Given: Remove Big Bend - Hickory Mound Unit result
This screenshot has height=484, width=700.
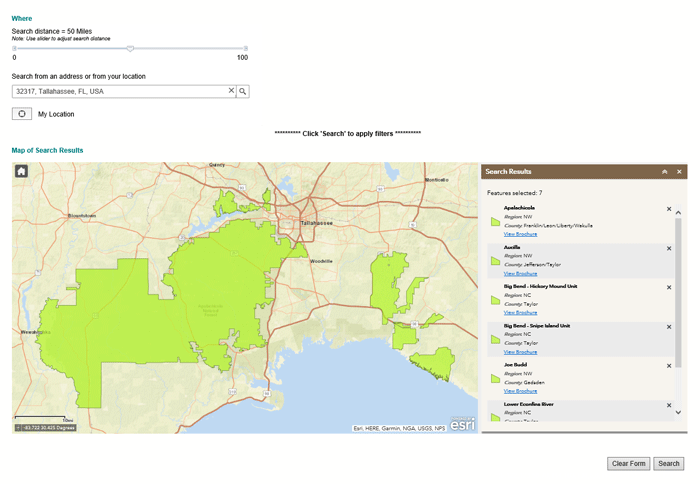Looking at the screenshot, I should (x=669, y=287).
